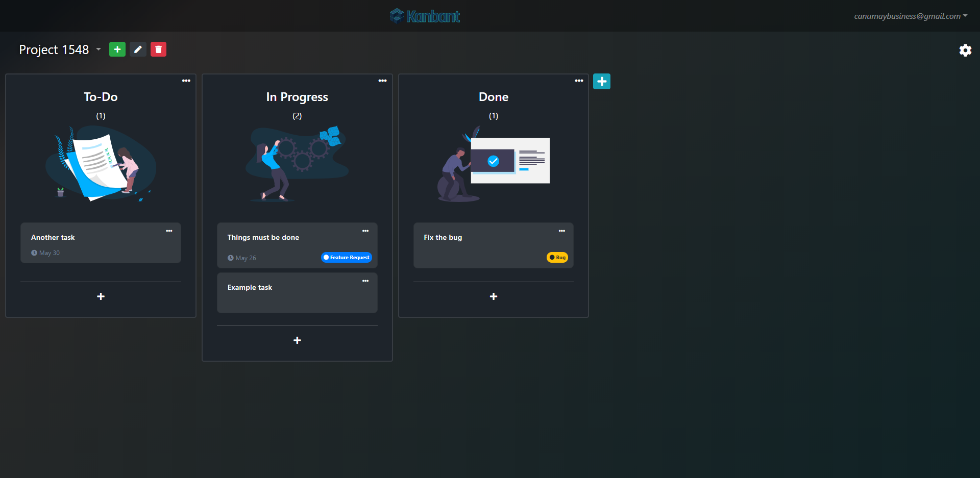Open the Things must be done card
The width and height of the screenshot is (980, 478).
(x=297, y=245)
